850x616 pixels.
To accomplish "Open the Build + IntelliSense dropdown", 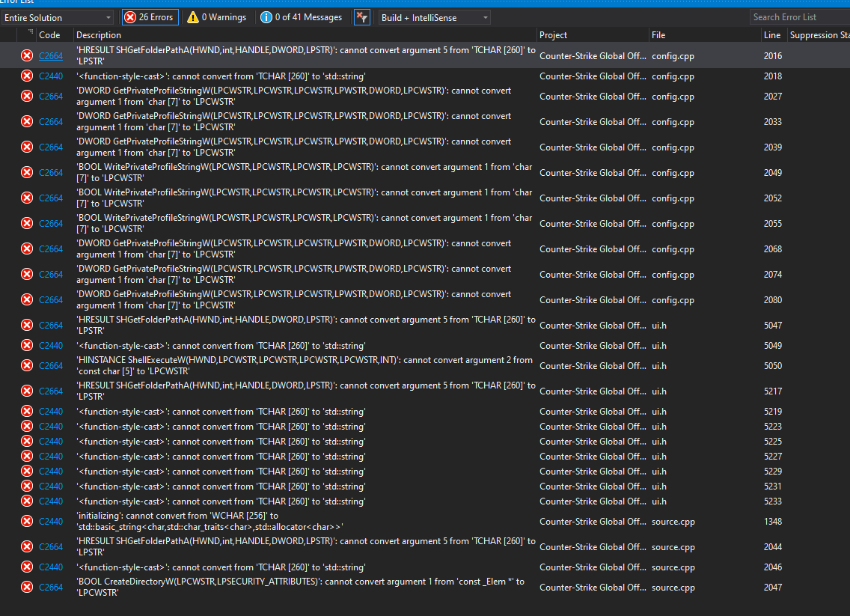I will 434,17.
